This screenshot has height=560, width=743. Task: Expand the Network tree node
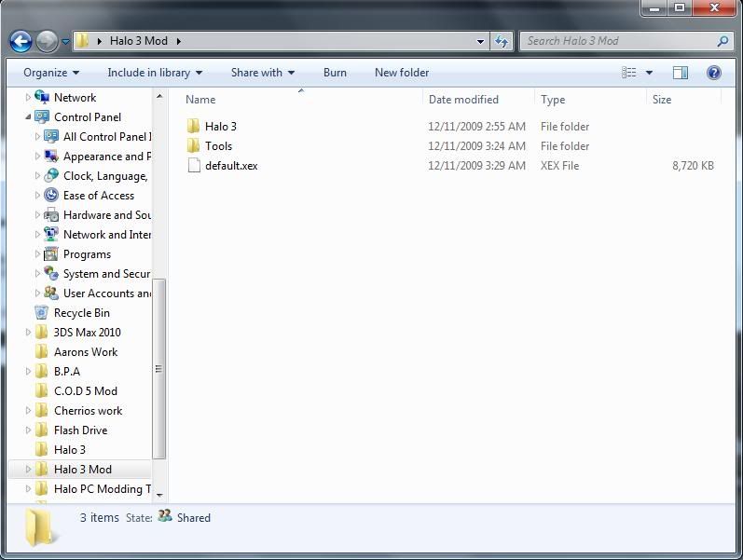[28, 98]
